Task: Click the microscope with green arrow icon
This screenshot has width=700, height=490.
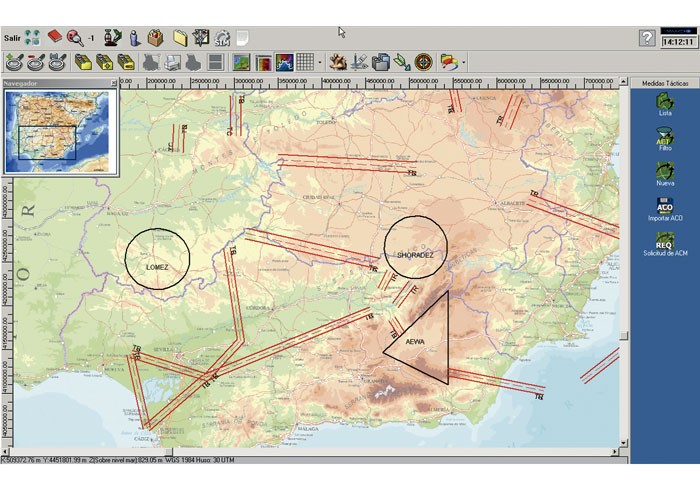Action: pos(112,38)
